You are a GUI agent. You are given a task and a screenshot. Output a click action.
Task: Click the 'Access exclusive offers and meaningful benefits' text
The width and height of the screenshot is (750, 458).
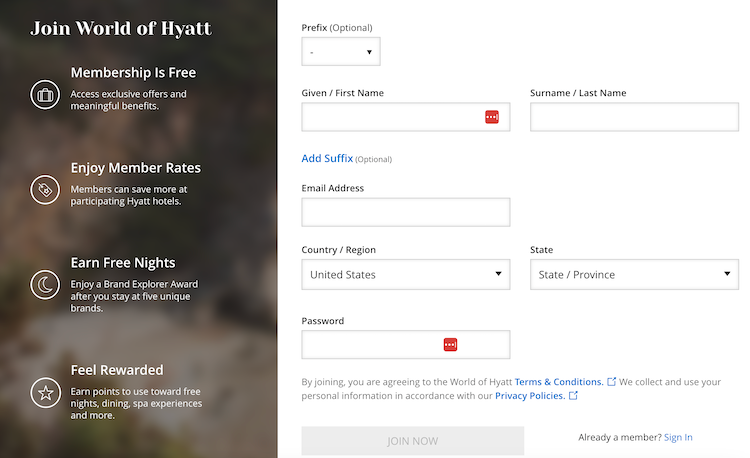(x=129, y=100)
